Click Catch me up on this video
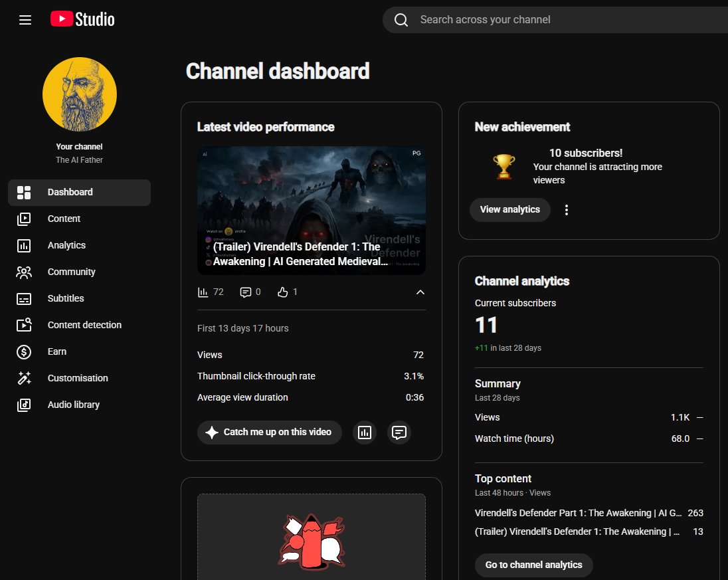Image resolution: width=728 pixels, height=580 pixels. pos(269,433)
